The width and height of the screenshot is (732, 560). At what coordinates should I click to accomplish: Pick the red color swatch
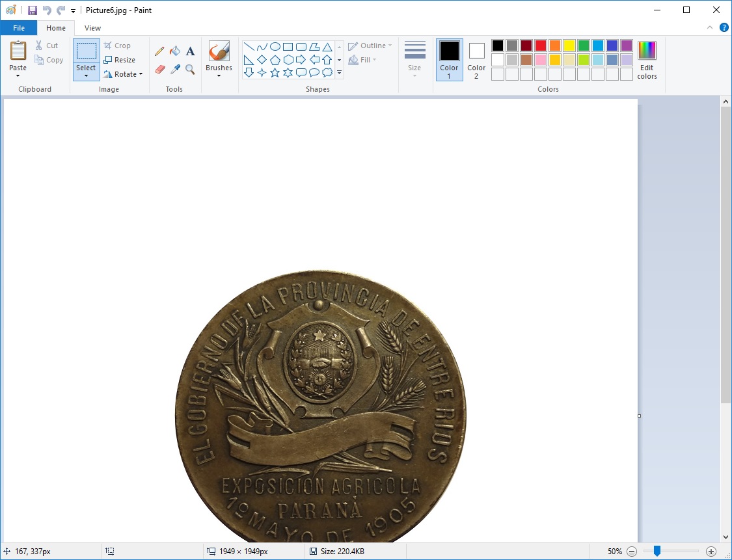(540, 46)
